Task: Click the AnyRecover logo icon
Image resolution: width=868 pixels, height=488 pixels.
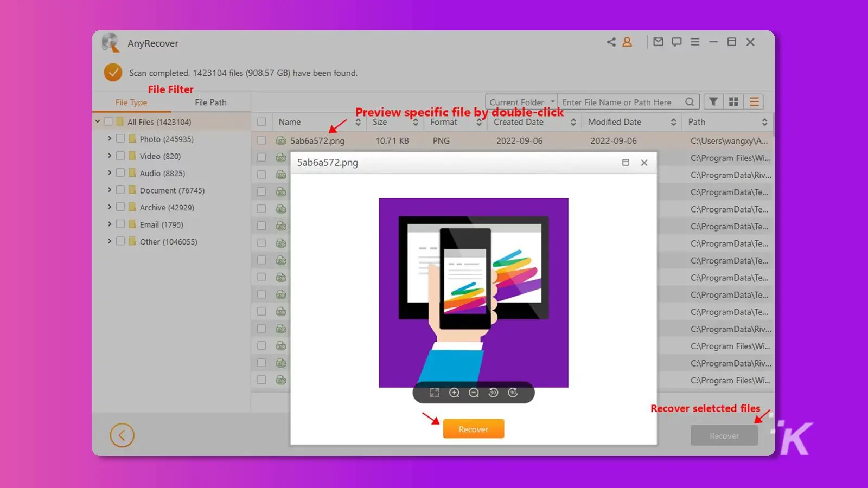Action: [x=111, y=43]
